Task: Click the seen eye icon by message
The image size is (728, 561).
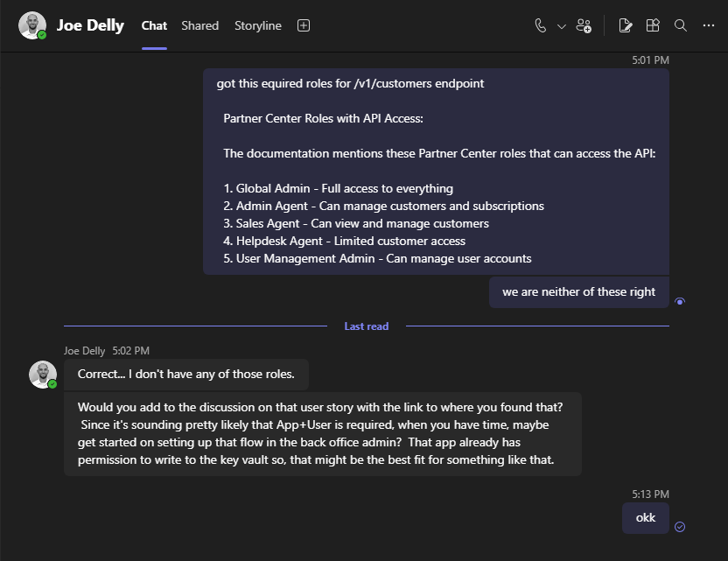Action: (x=681, y=301)
